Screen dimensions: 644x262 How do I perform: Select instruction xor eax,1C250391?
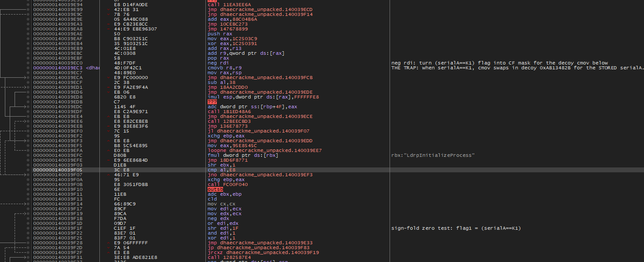[232, 43]
